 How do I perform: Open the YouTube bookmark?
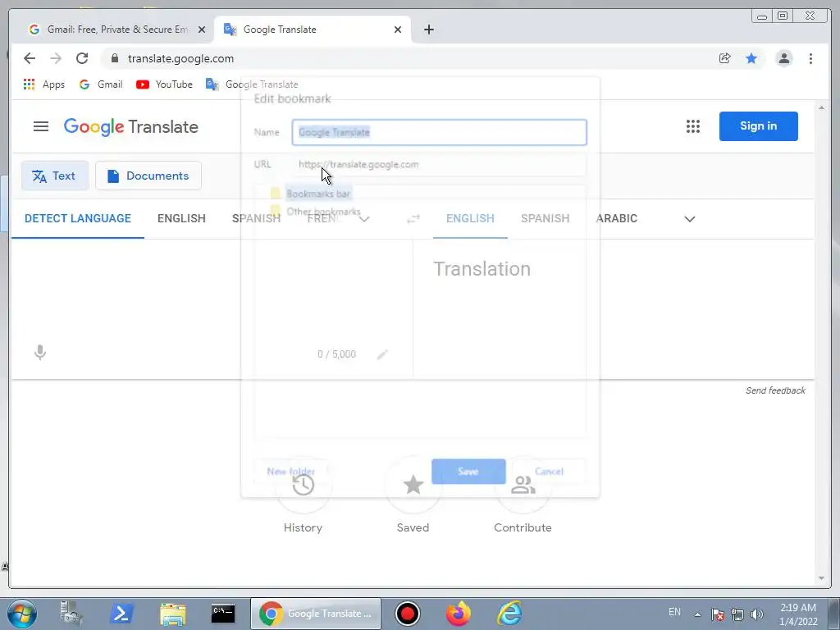[164, 84]
